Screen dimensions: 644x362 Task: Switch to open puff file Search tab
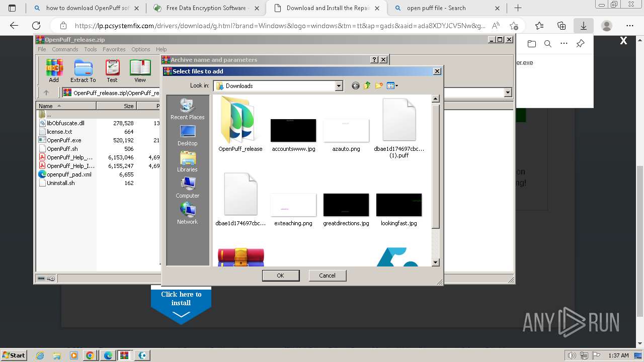click(x=446, y=8)
